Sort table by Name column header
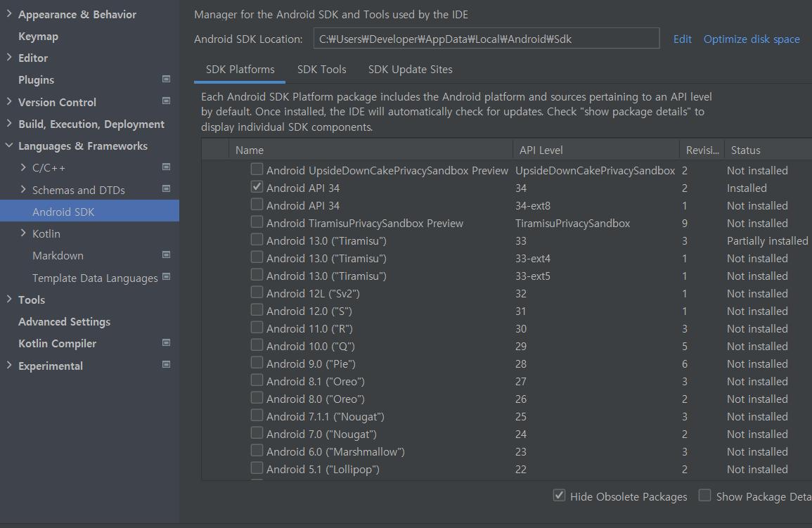This screenshot has height=528, width=812. click(x=370, y=150)
